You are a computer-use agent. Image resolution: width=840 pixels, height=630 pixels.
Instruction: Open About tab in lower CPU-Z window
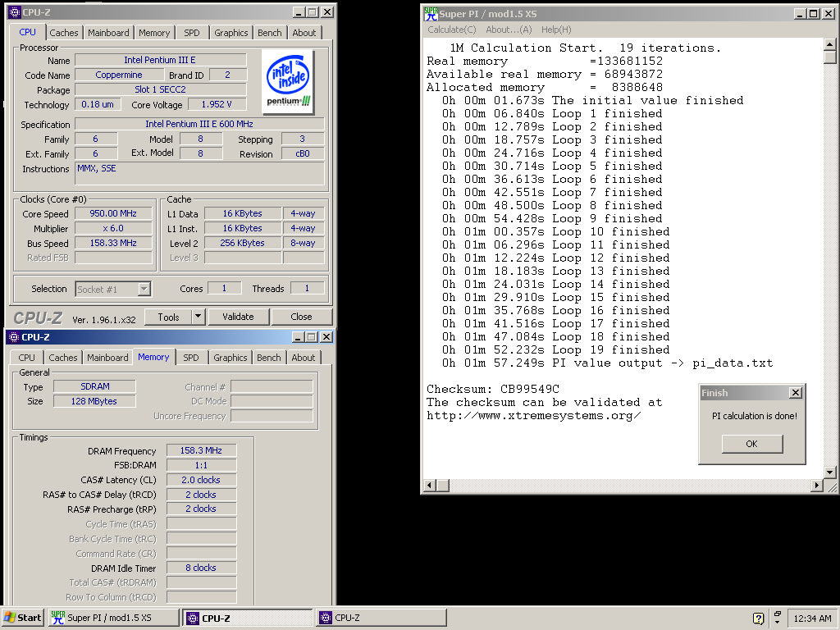[304, 358]
